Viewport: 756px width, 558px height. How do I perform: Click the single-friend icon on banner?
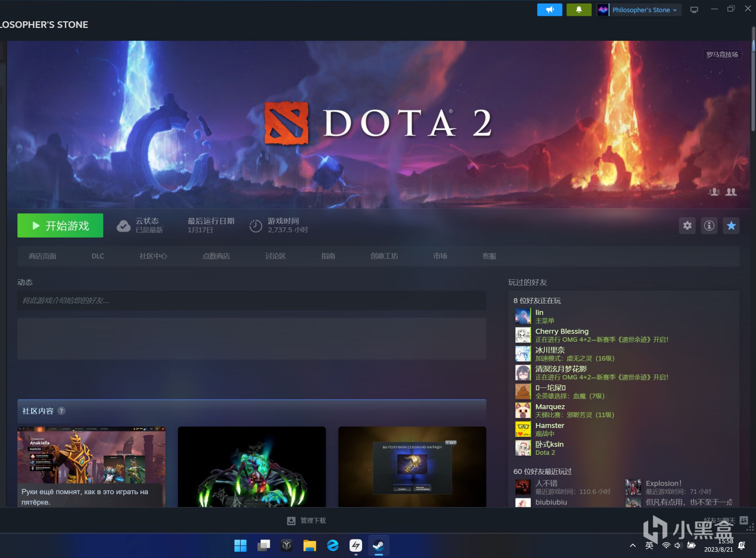tap(714, 192)
